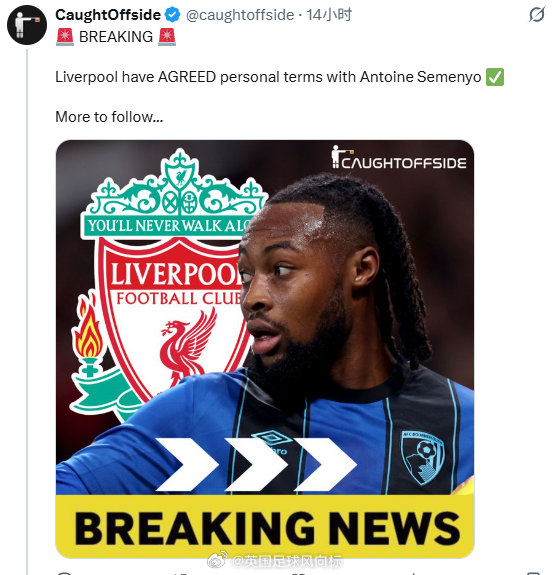
Task: Click the 'More to follow...' text
Action: (x=109, y=117)
